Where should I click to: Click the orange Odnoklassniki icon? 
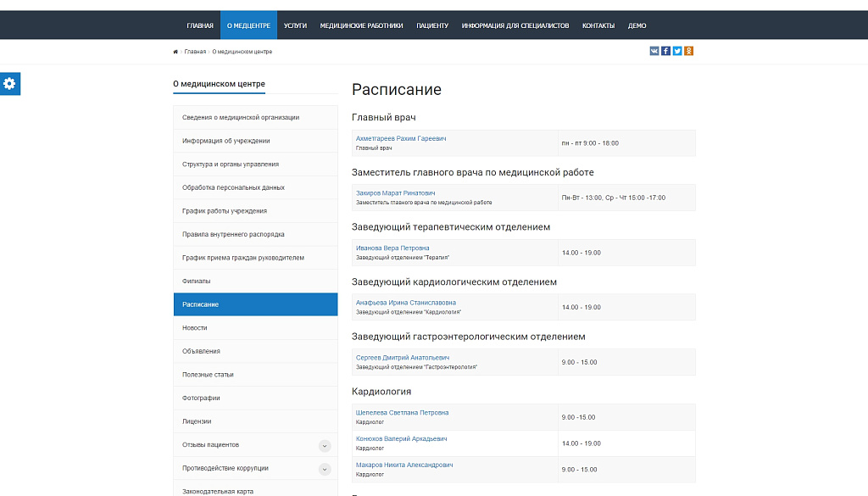688,51
